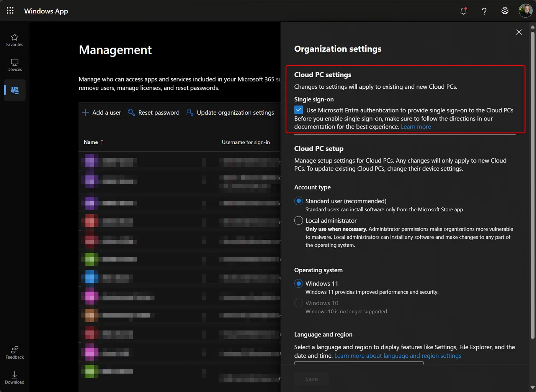Click Download in sidebar
The width and height of the screenshot is (536, 392).
pos(15,377)
